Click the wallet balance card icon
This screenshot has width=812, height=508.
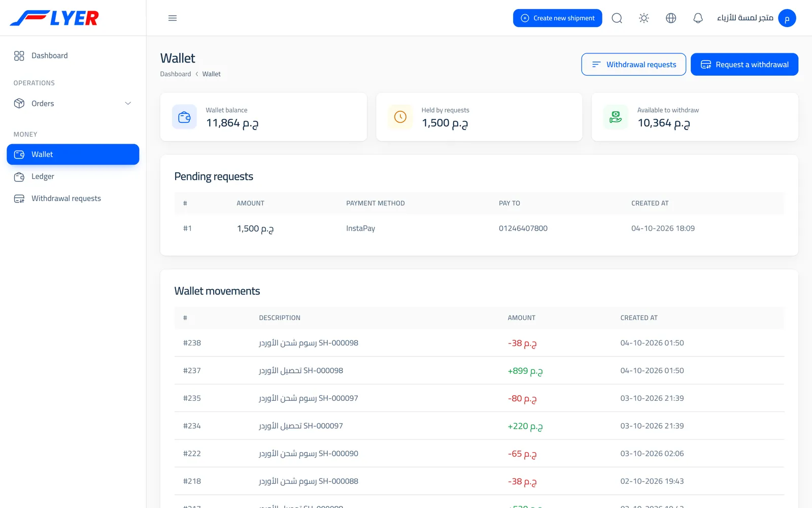tap(184, 117)
